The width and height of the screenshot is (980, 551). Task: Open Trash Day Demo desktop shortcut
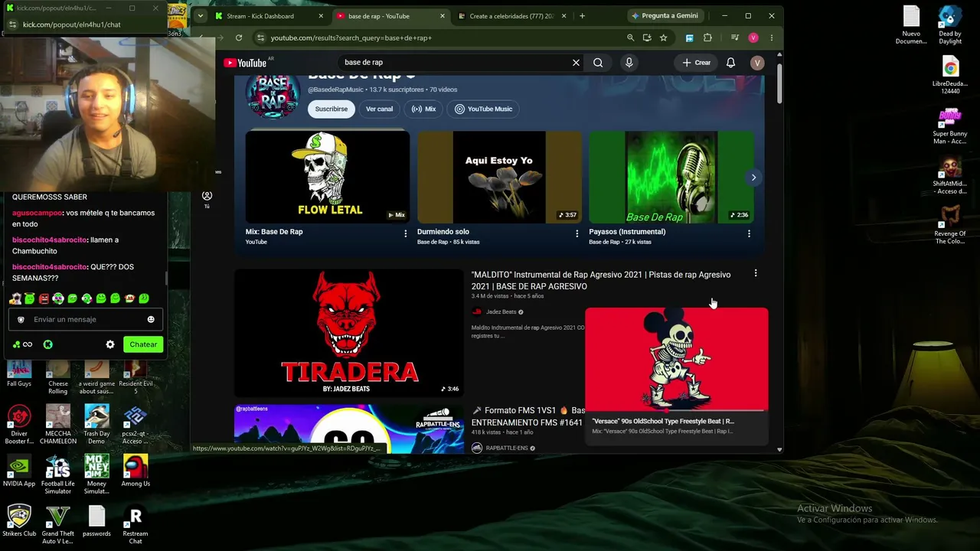coord(96,425)
